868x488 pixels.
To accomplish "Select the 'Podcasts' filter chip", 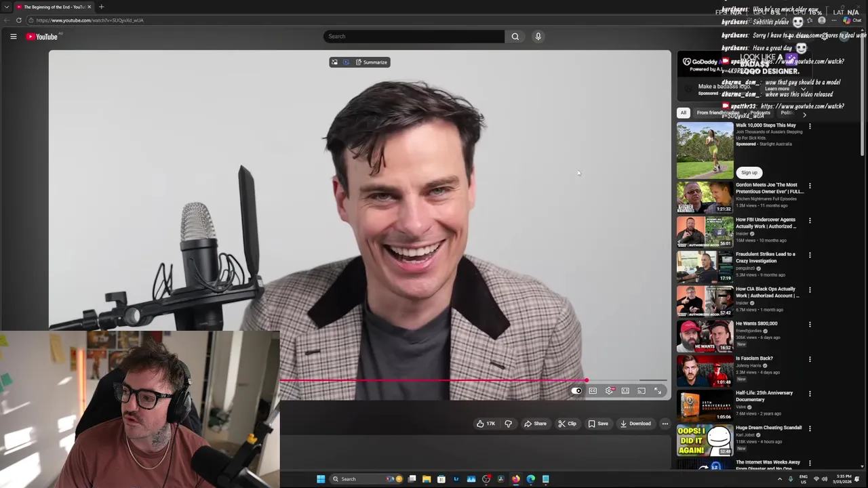I will tap(760, 113).
